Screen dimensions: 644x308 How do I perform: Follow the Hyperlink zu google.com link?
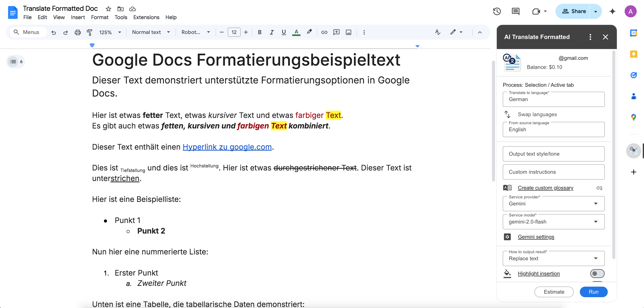click(x=227, y=147)
